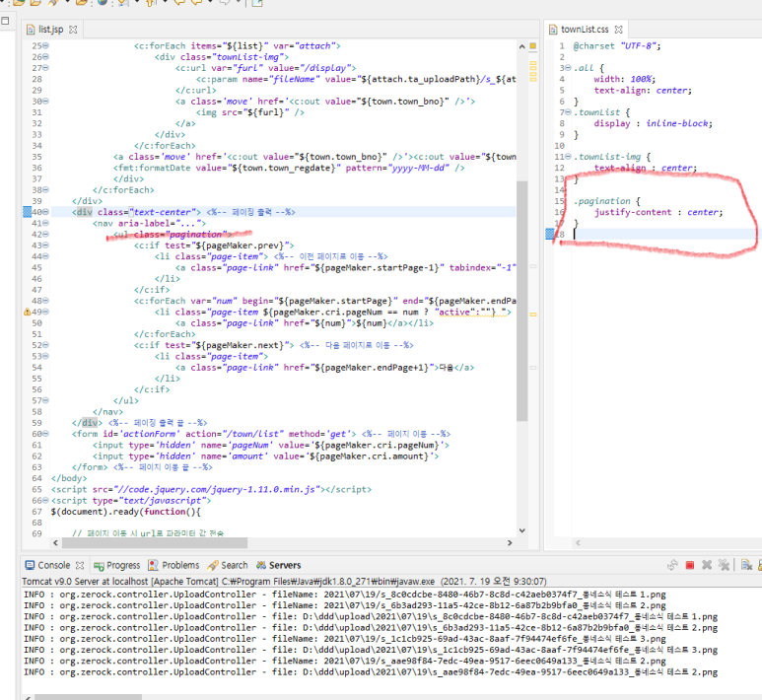
Task: Click the relaunch arrows icon in console toolbar
Action: [x=672, y=565]
